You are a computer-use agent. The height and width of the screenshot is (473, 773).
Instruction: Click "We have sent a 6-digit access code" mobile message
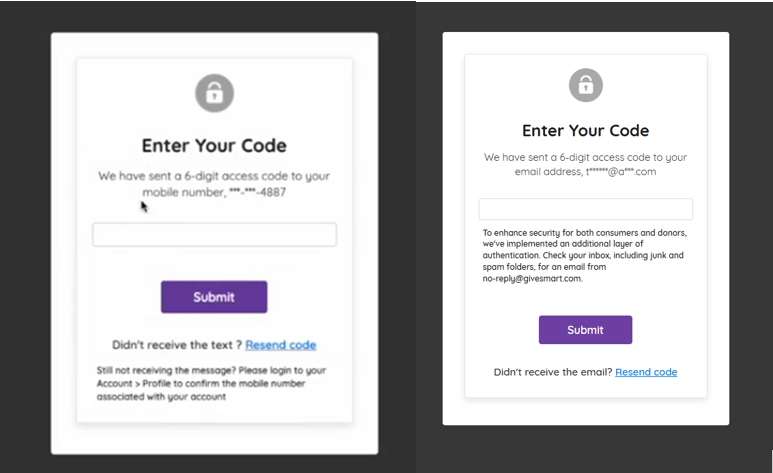(x=213, y=176)
